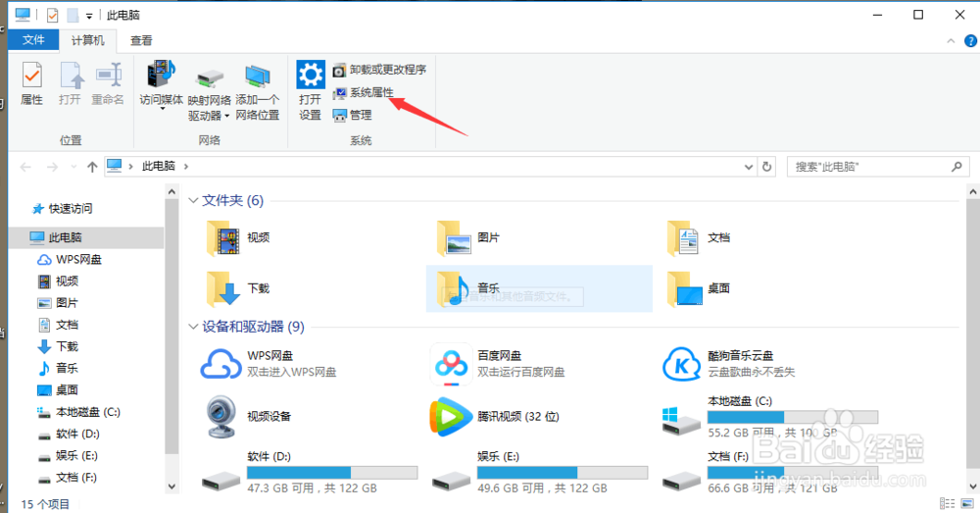Open the blue help question-mark icon
This screenshot has width=980, height=513.
970,40
